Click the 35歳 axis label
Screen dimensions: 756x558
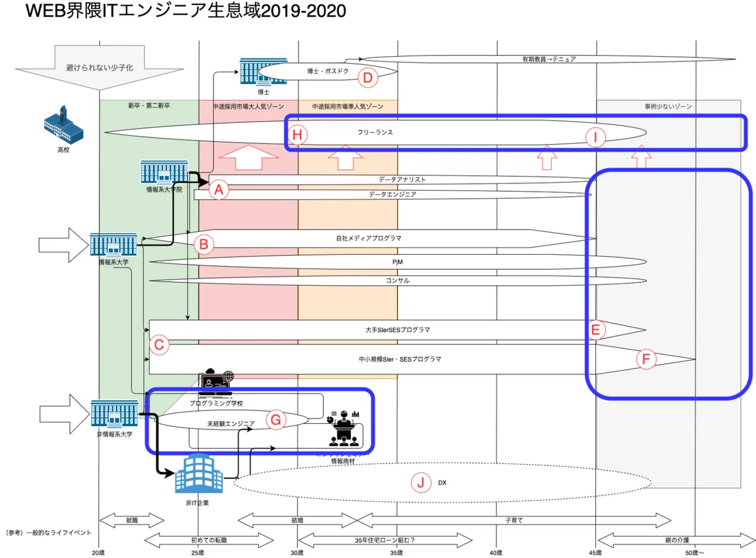[396, 553]
